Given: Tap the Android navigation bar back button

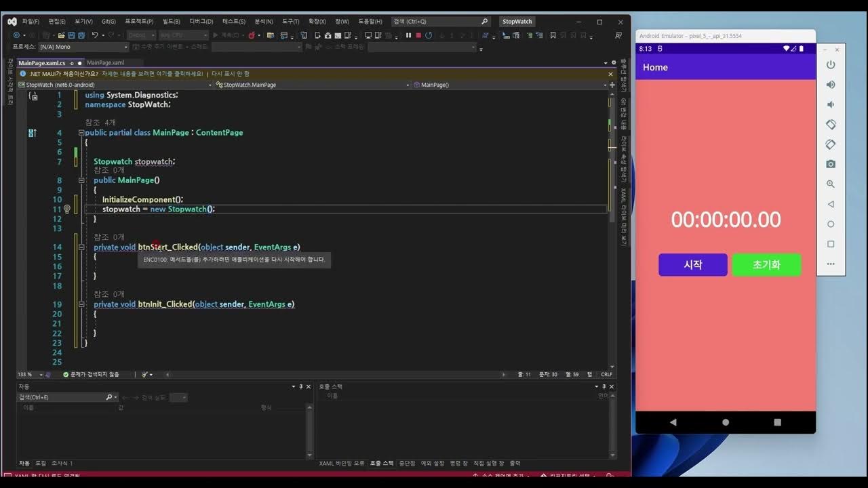Looking at the screenshot, I should (673, 422).
